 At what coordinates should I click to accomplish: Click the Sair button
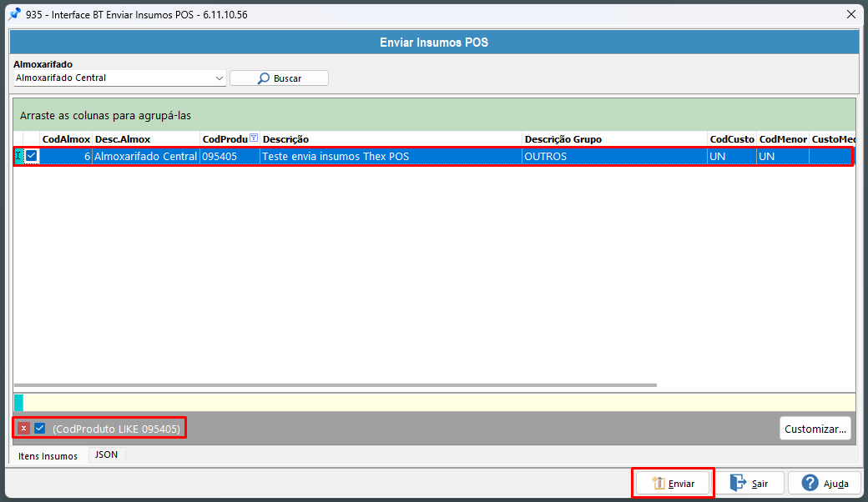tap(749, 483)
